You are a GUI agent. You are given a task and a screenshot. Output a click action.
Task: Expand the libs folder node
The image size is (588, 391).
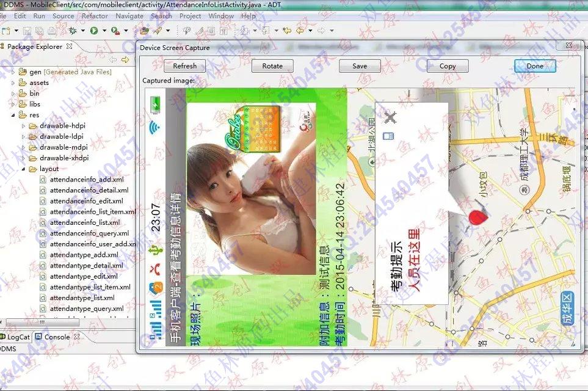[13, 104]
